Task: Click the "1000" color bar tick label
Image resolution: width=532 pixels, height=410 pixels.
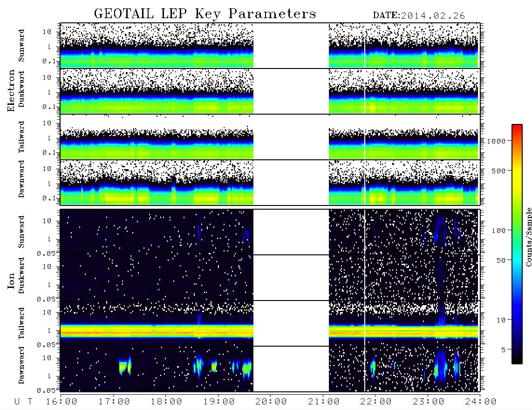Action: tap(496, 141)
